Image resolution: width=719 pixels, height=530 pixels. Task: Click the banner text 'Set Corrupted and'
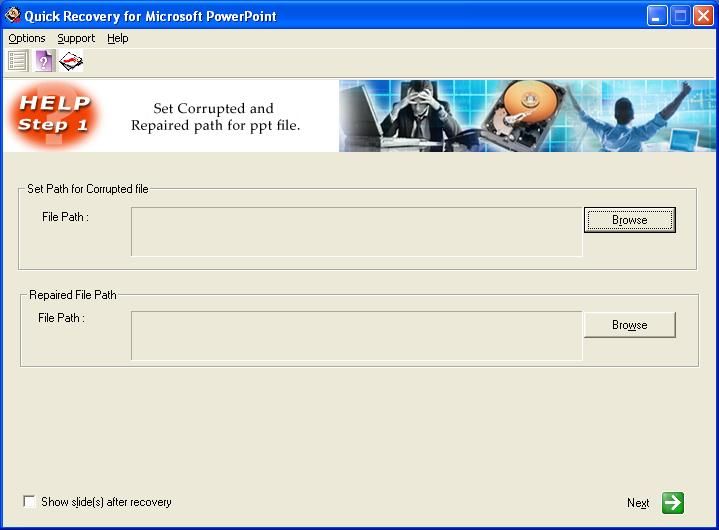[213, 108]
